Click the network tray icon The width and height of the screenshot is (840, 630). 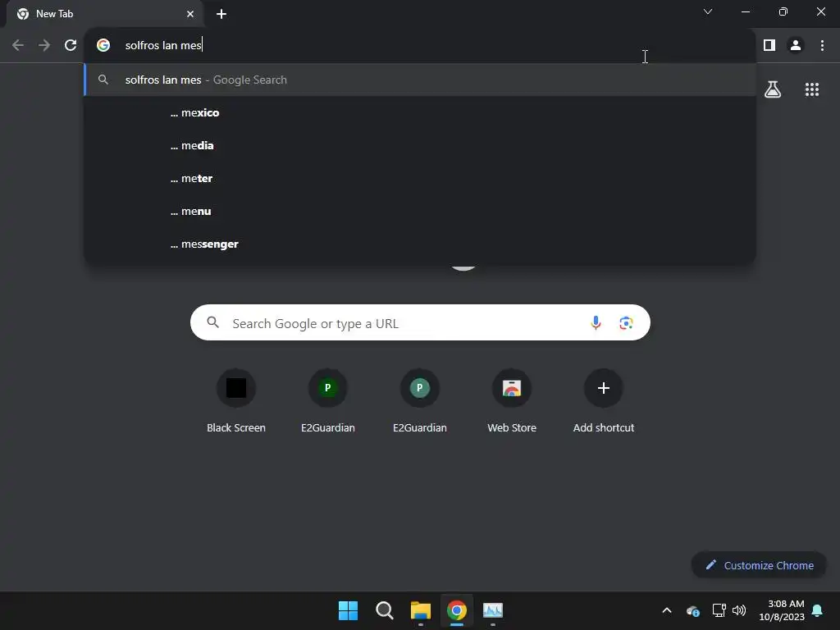click(x=719, y=610)
